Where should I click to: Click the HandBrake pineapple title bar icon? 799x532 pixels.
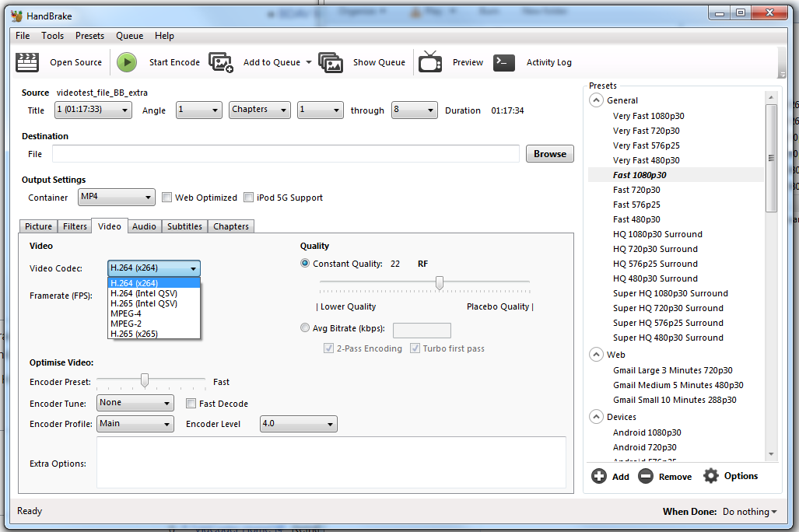click(x=17, y=16)
